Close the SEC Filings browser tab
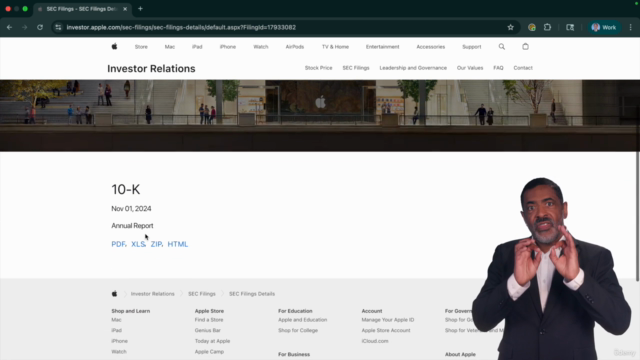Screen dimensions: 640x360 pos(125,9)
